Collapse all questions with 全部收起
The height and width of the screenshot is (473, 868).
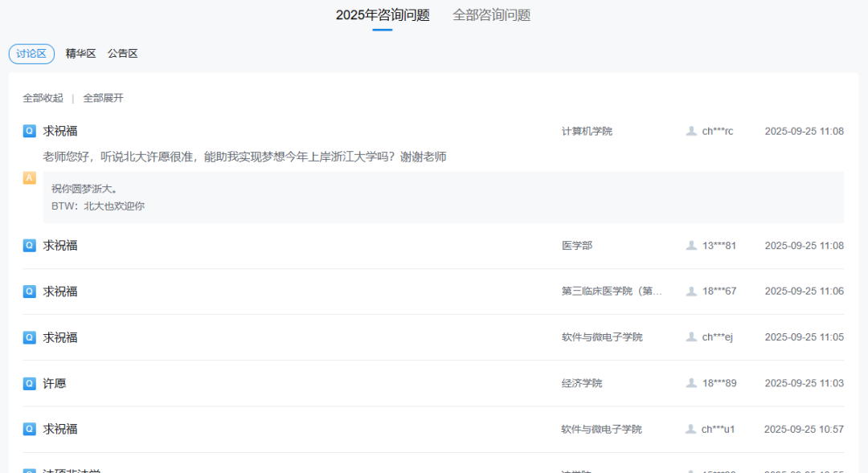click(x=43, y=98)
